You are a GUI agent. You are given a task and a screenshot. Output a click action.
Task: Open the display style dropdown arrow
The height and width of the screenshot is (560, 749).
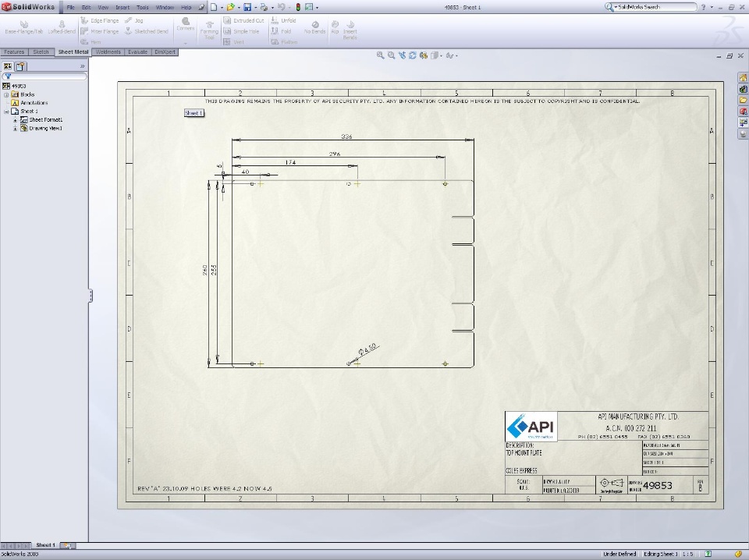click(x=440, y=56)
